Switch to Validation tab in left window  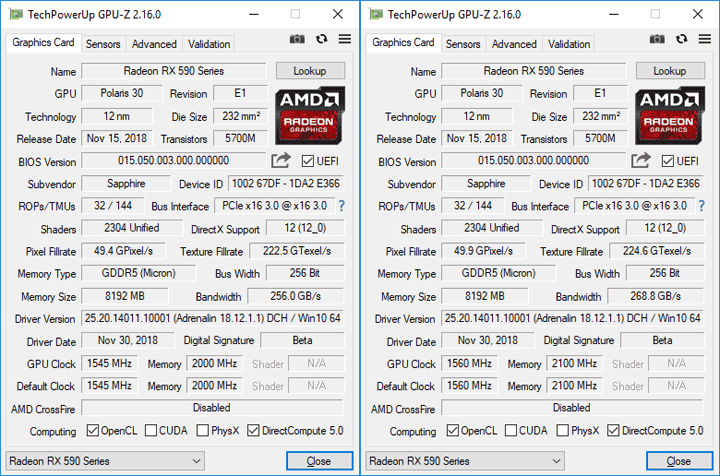[x=209, y=44]
